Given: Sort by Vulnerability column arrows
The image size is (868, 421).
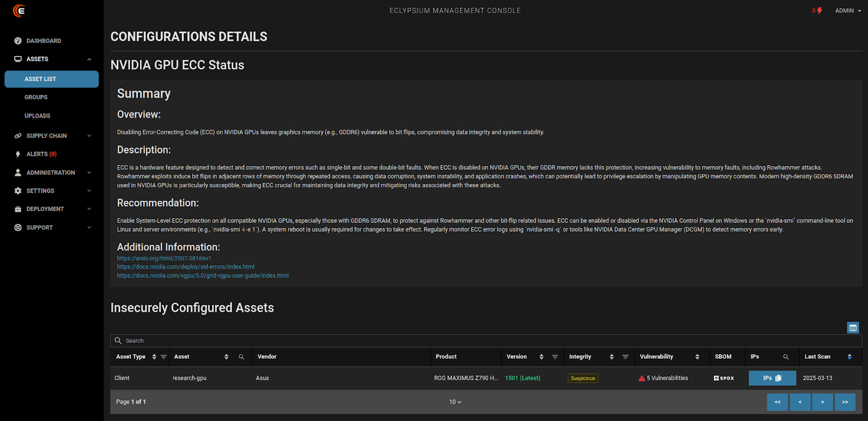Looking at the screenshot, I should coord(697,357).
